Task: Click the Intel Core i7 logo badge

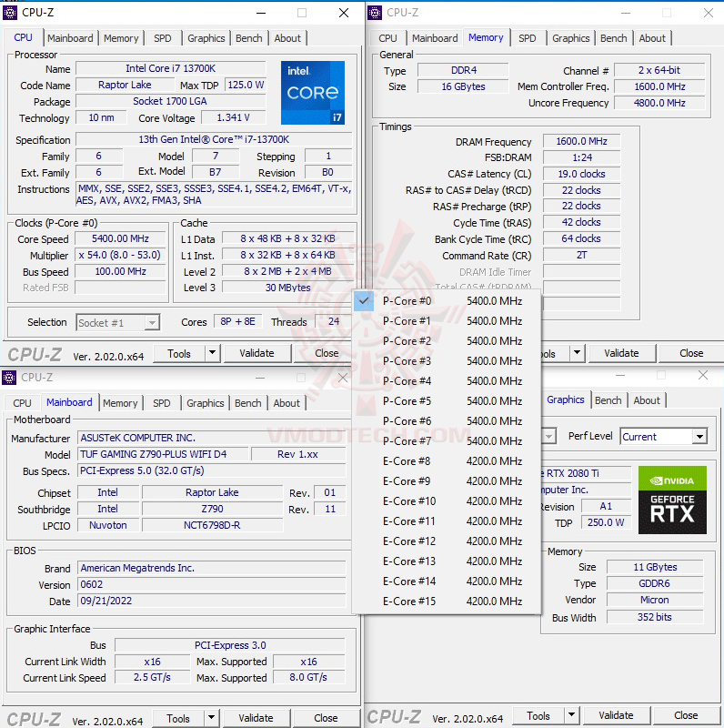Action: click(313, 93)
